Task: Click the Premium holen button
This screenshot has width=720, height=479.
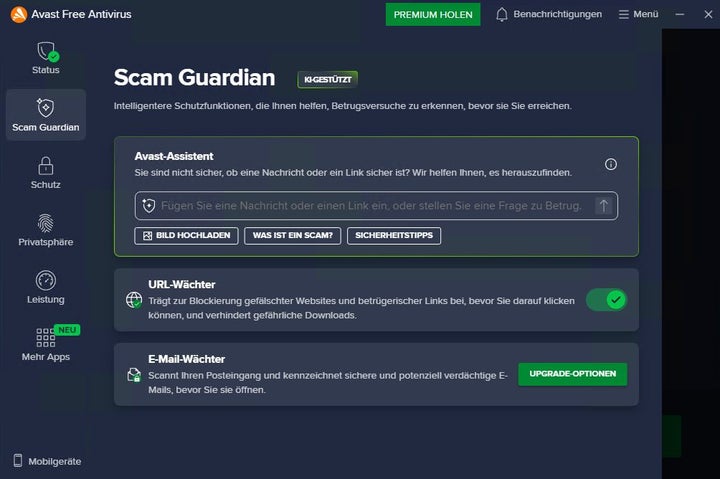Action: pos(433,14)
